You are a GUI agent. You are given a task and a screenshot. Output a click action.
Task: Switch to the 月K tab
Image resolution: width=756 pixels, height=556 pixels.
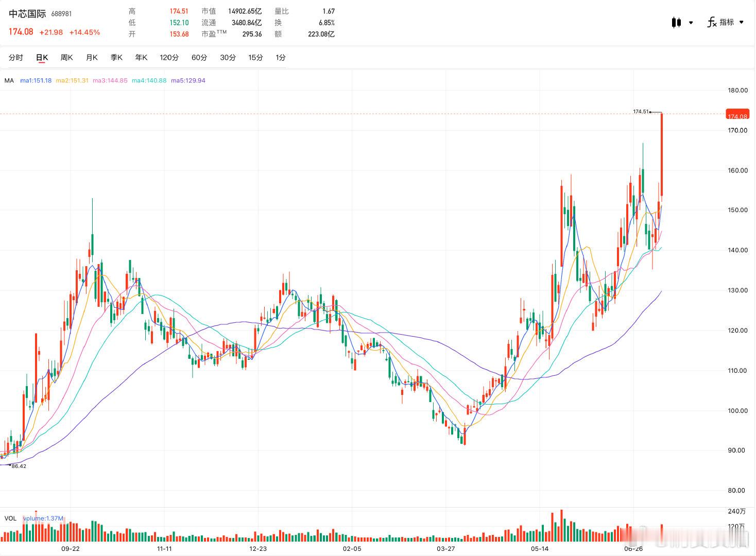[x=92, y=58]
